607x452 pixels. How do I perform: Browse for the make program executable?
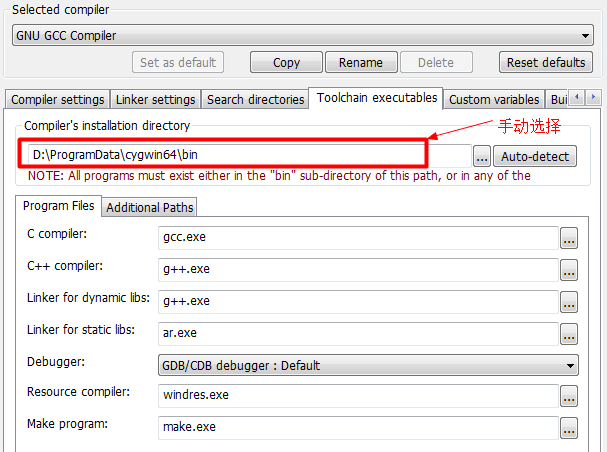(x=569, y=428)
